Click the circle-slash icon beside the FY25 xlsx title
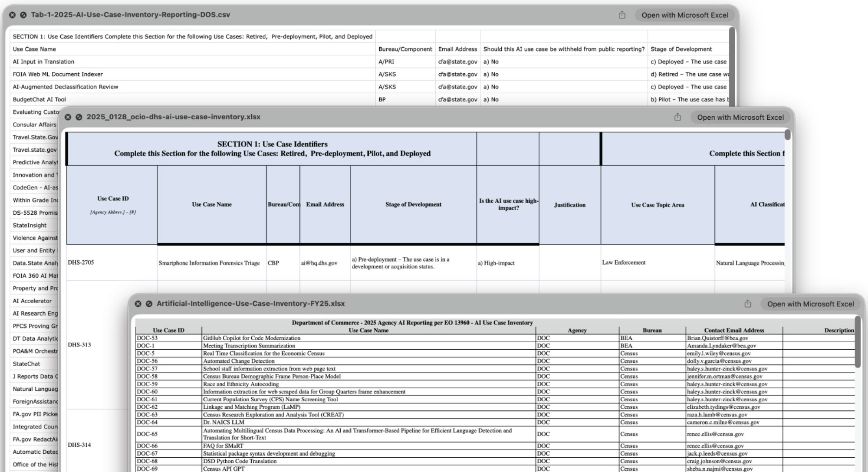868x472 pixels. click(x=149, y=304)
